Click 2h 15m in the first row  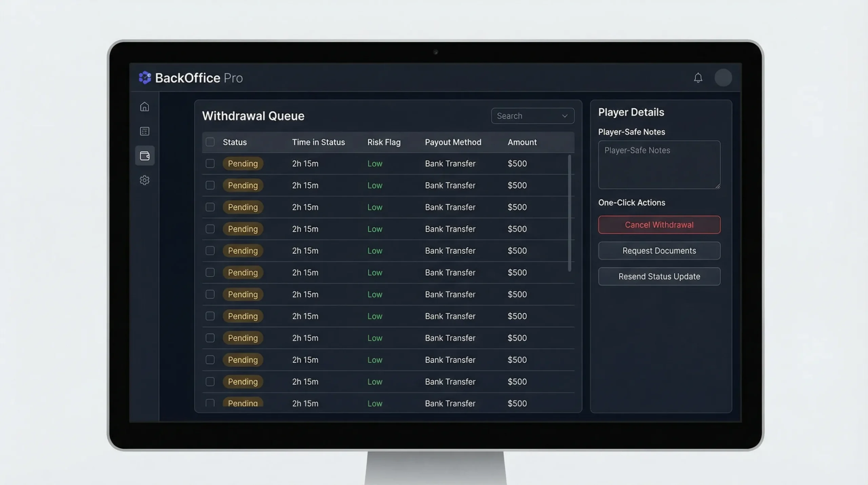305,164
